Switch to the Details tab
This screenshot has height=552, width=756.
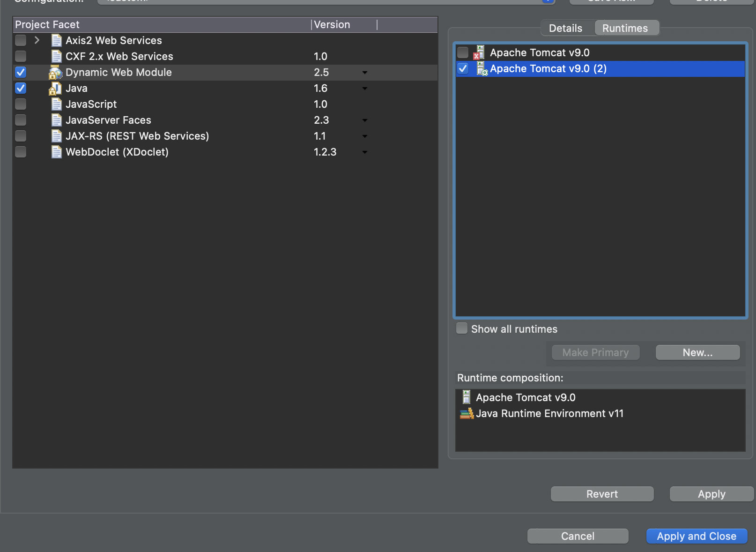566,28
